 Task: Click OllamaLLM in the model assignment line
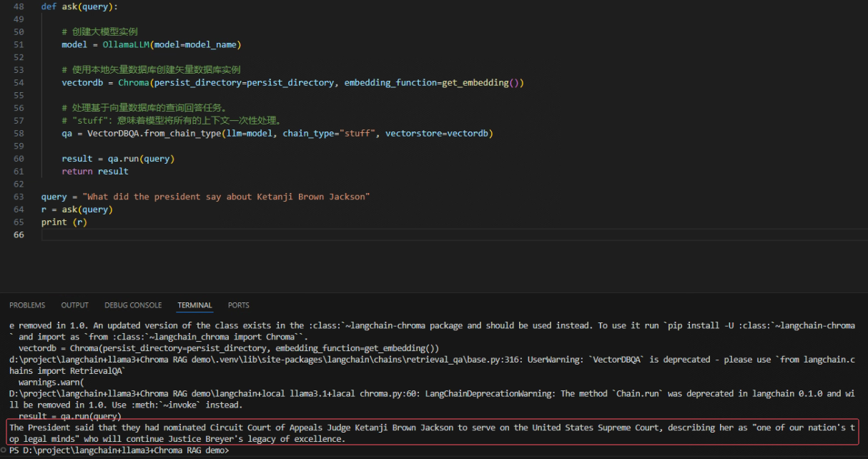pyautogui.click(x=125, y=44)
